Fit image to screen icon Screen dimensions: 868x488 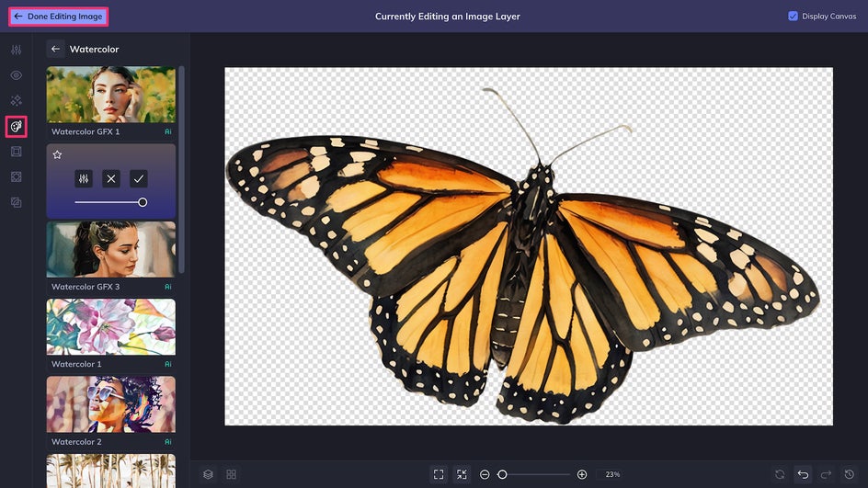point(439,475)
